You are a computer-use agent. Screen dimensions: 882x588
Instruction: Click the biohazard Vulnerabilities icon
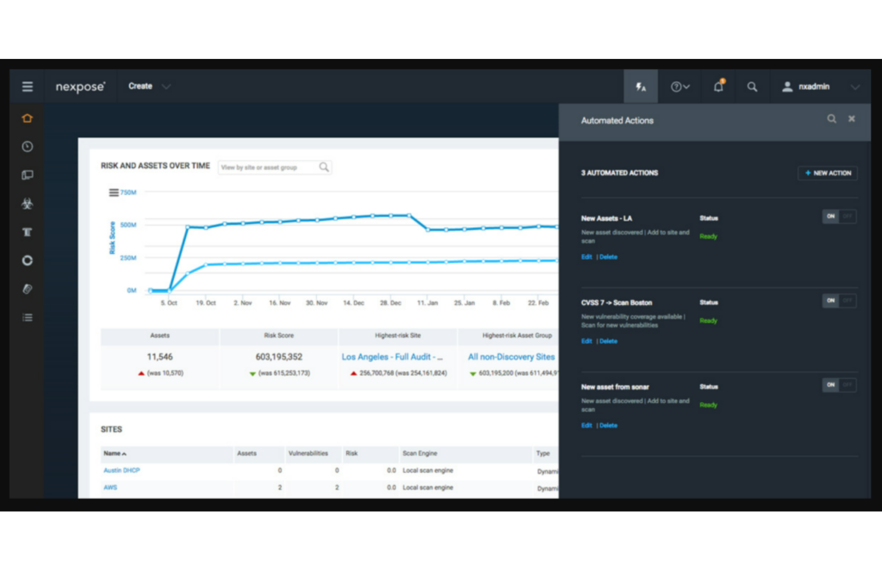[27, 203]
